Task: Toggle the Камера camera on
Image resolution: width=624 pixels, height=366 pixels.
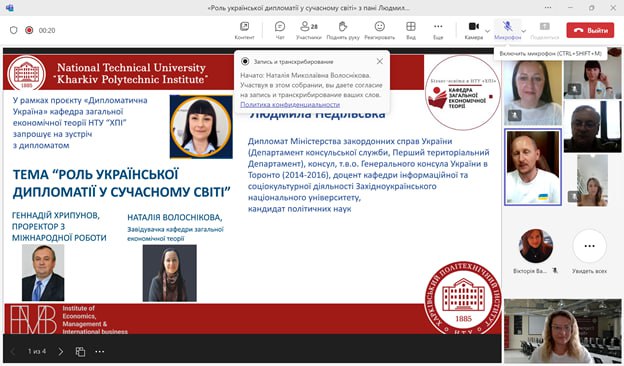Action: click(474, 30)
